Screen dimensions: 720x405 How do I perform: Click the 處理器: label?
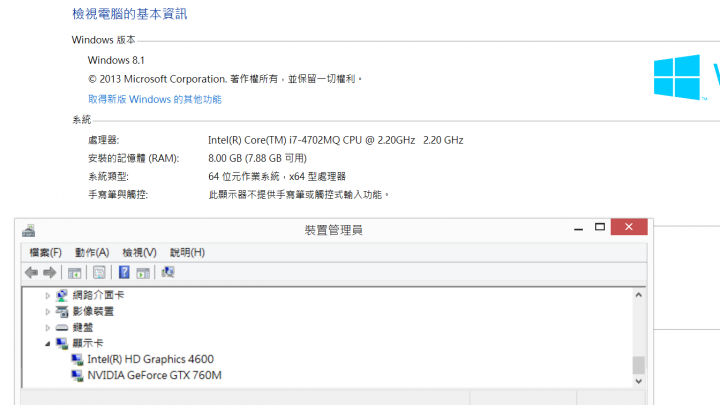click(104, 140)
